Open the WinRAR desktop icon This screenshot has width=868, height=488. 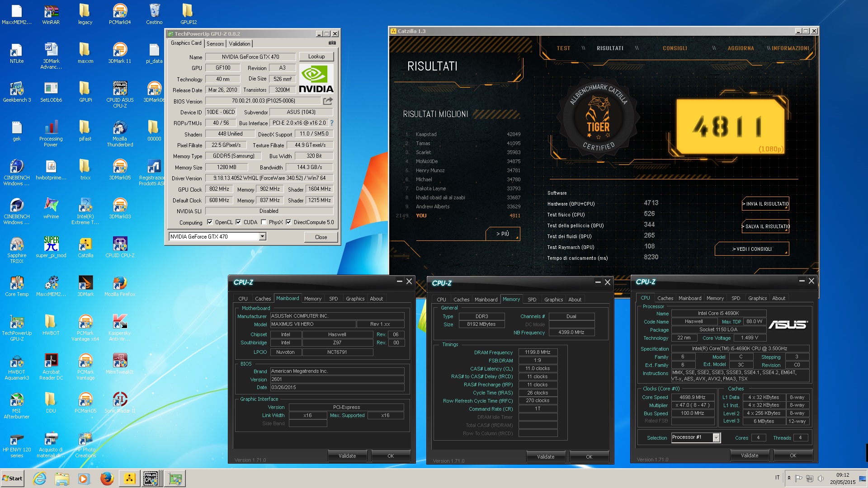pos(51,14)
